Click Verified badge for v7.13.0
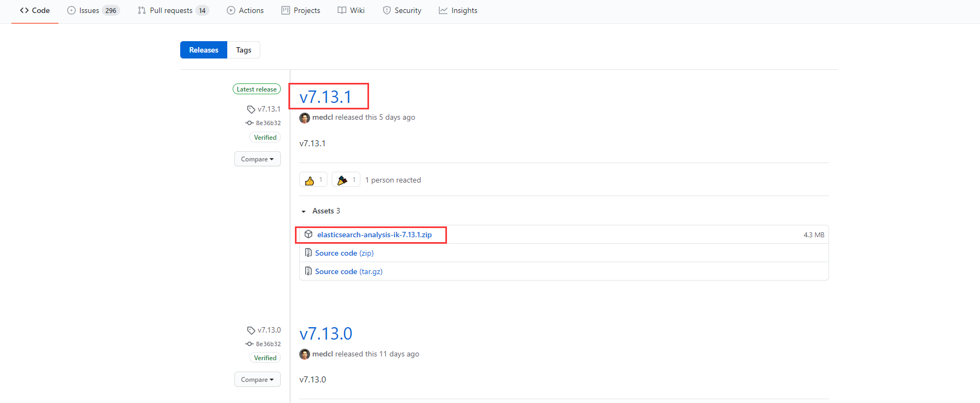The height and width of the screenshot is (403, 980). (x=265, y=358)
